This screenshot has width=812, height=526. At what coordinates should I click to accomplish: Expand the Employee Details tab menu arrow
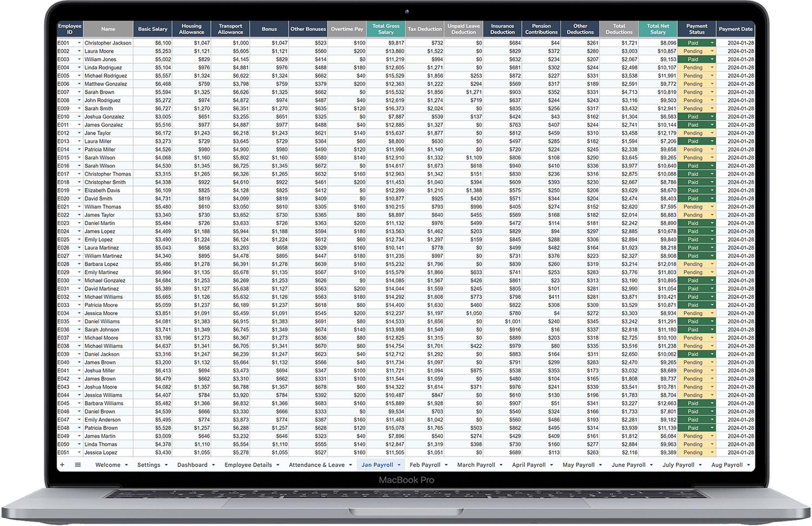click(x=278, y=465)
